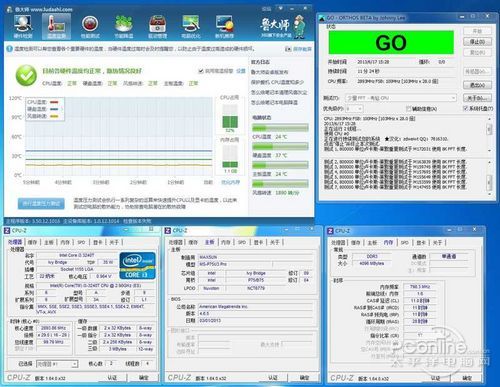
Task: Click the '4096 MBytes' memory size value
Action: (371, 263)
